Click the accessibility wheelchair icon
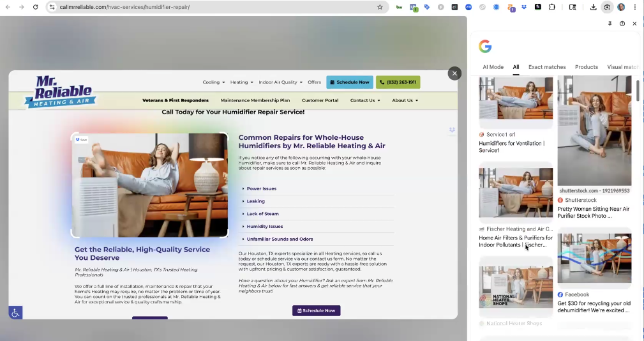The width and height of the screenshot is (644, 341). point(16,312)
